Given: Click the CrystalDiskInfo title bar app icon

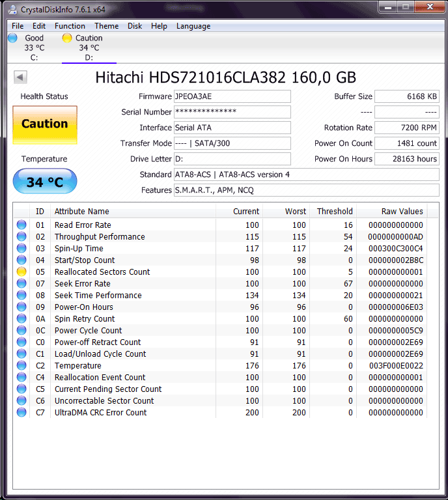Looking at the screenshot, I should [13, 9].
